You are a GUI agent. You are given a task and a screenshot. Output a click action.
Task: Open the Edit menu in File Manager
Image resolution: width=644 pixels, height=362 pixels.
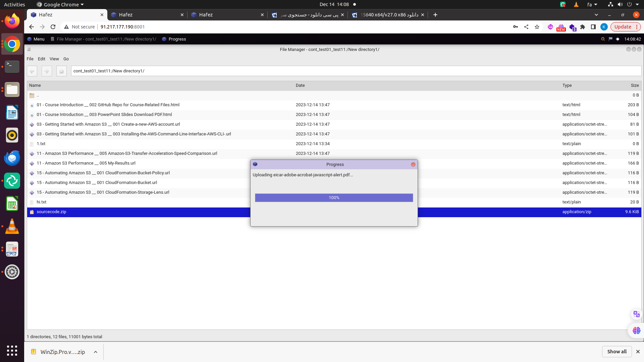coord(42,59)
